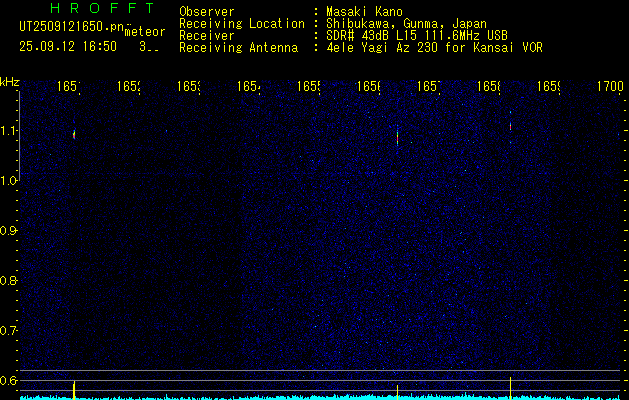Click the 4ele Yagi antenna description
This screenshot has height=400, width=629.
(434, 48)
